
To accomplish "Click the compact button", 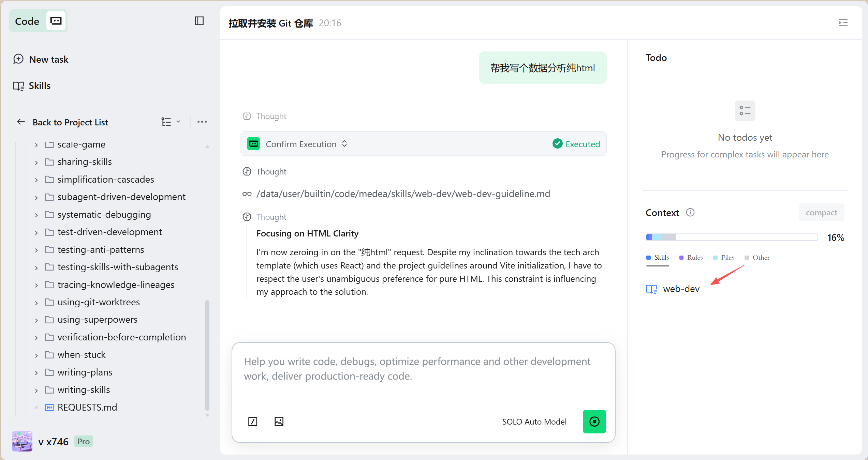I will coord(821,213).
